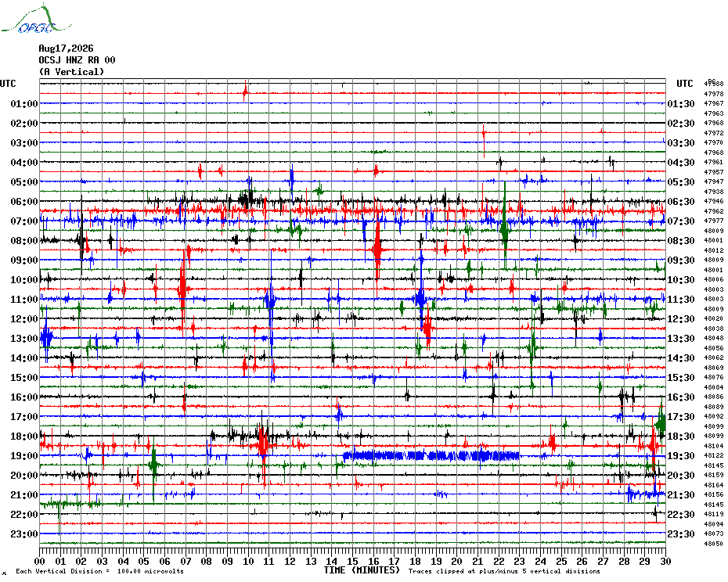Click the 07:30 time label

tap(681, 221)
